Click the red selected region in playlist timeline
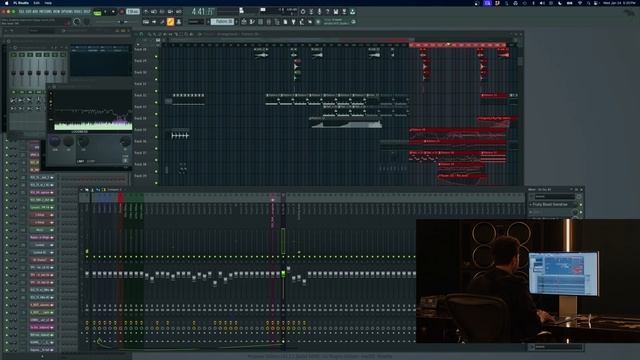Viewport: 640px width, 360px height. point(458,45)
